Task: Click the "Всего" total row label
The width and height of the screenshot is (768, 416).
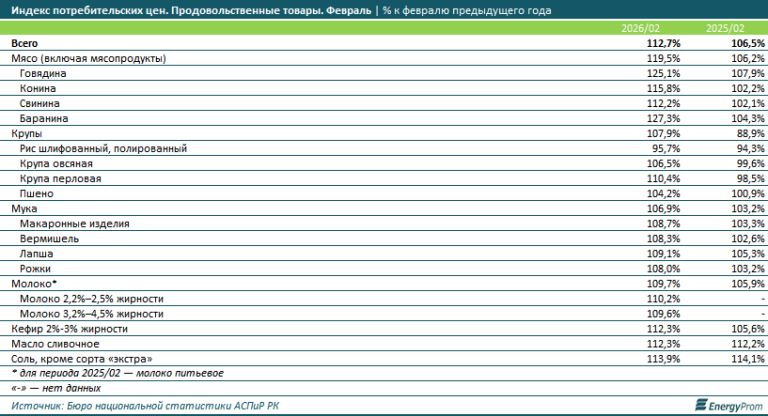Action: (27, 45)
